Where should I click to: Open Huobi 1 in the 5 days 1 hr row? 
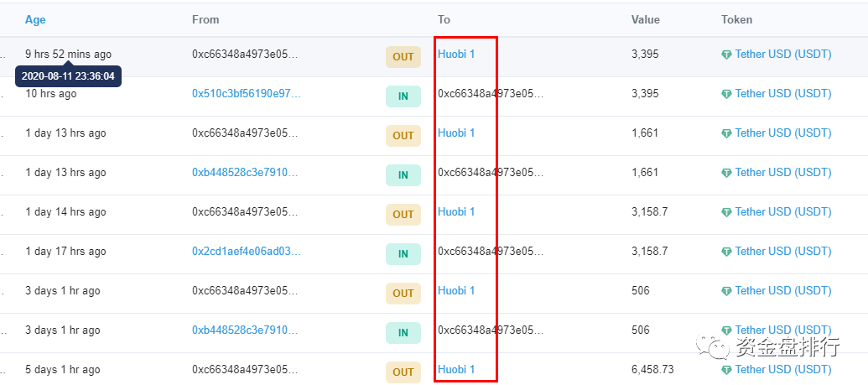pos(456,369)
